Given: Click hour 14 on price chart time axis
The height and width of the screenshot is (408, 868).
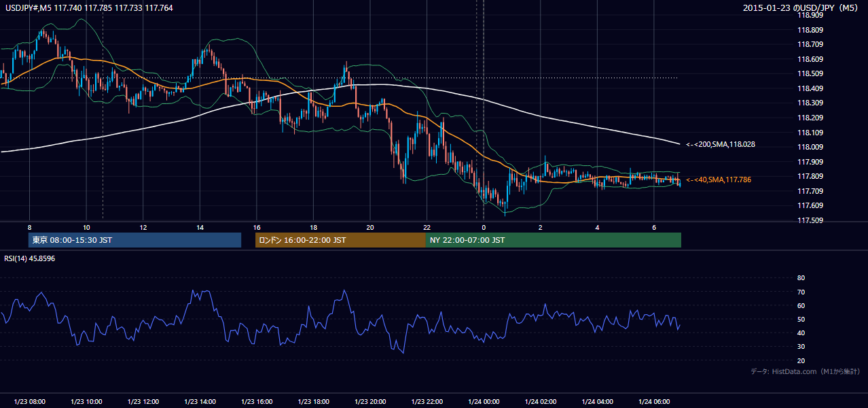Looking at the screenshot, I should click(200, 227).
